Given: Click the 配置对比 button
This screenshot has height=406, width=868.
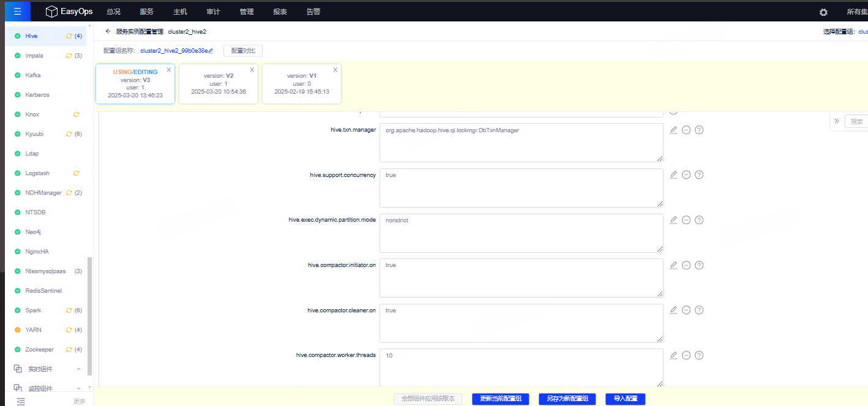Looking at the screenshot, I should 242,50.
